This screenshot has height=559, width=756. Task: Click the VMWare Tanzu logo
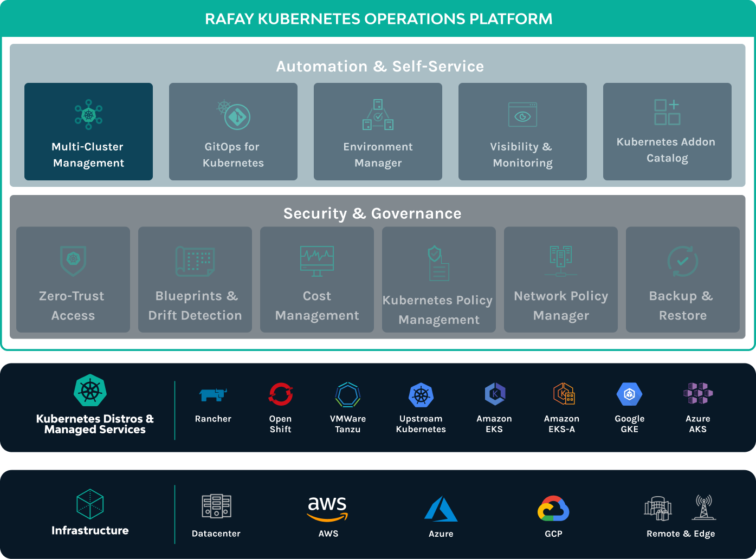pyautogui.click(x=348, y=394)
